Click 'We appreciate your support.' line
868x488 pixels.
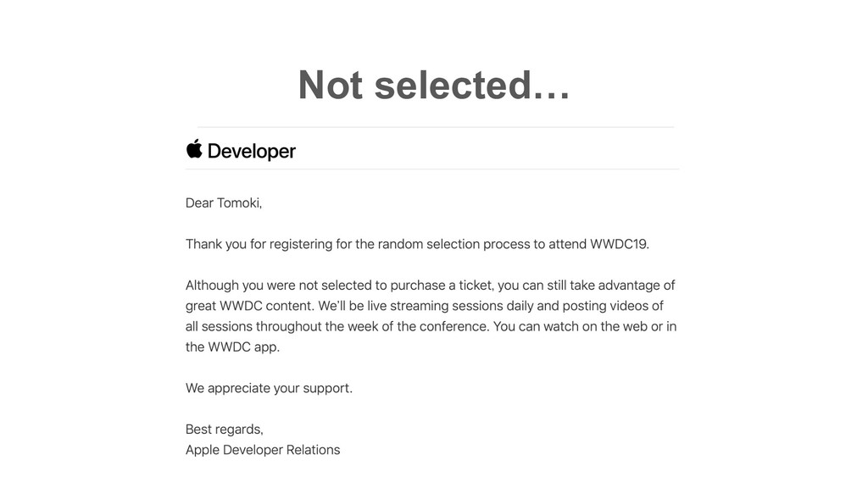click(x=269, y=388)
